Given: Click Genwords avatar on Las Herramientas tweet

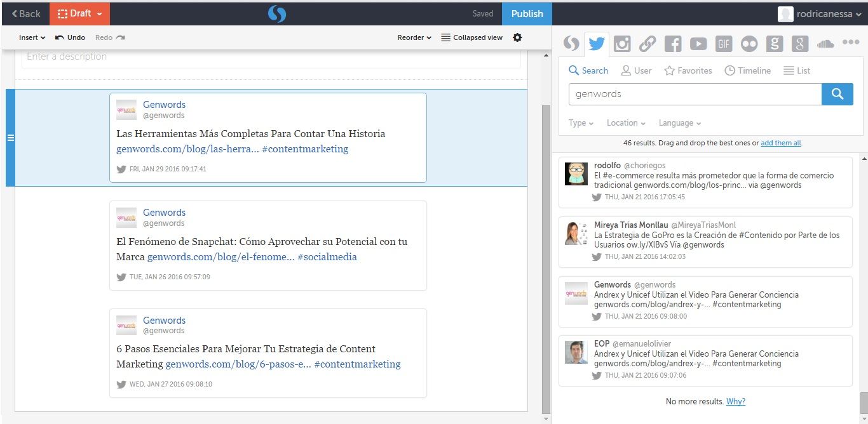Looking at the screenshot, I should [x=126, y=110].
